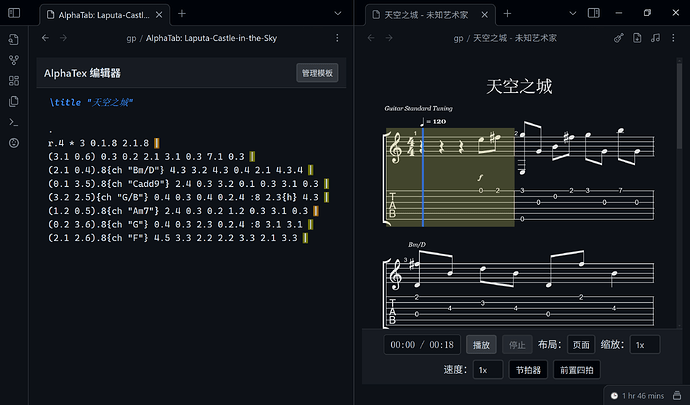Close the 天空之城 - 未知艺术家 tab
Image resolution: width=690 pixels, height=405 pixels.
[x=484, y=15]
